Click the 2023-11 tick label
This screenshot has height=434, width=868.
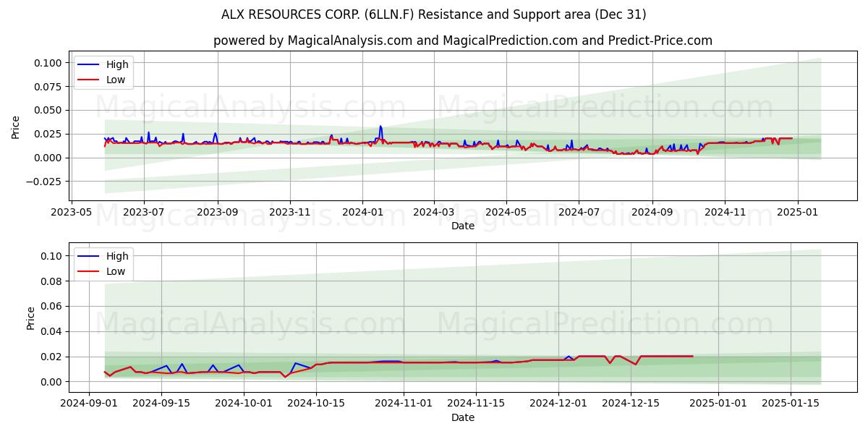pyautogui.click(x=290, y=213)
